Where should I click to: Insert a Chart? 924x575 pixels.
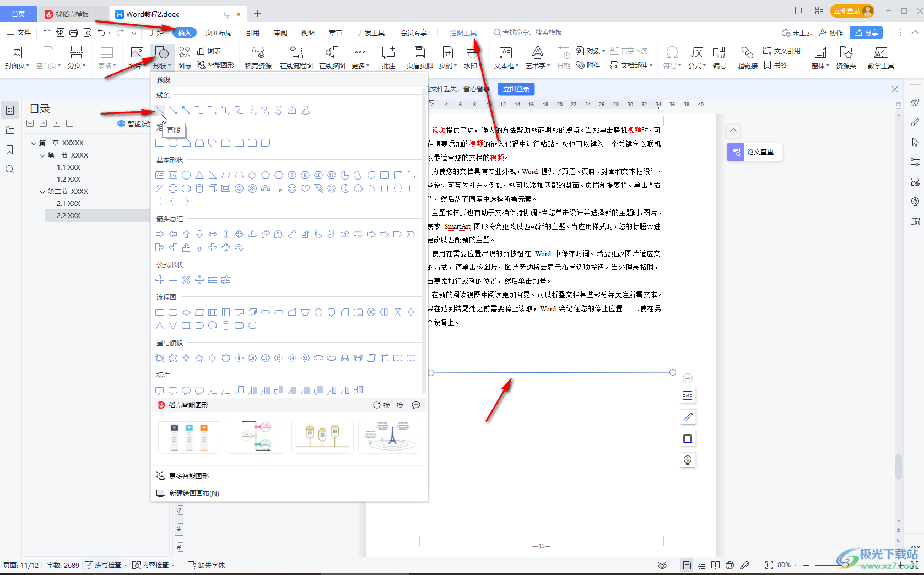pos(209,51)
